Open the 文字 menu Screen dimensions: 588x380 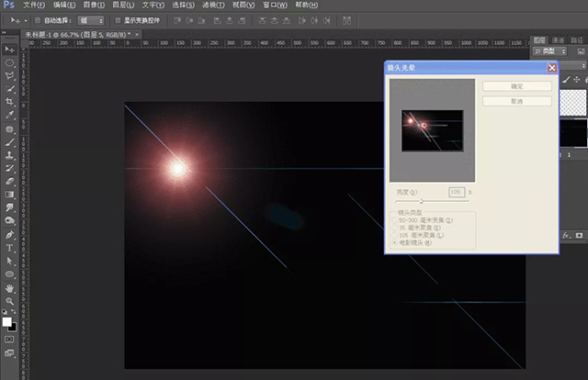click(153, 5)
